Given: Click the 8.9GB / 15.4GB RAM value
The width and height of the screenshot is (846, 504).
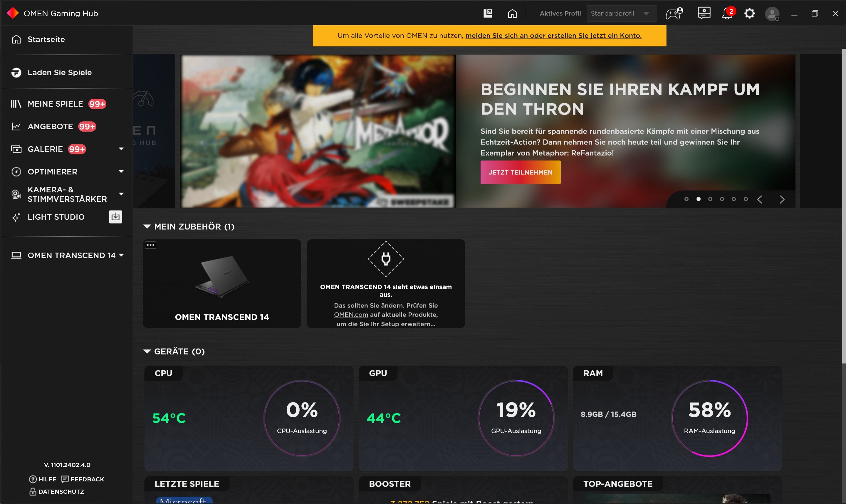Looking at the screenshot, I should click(x=608, y=414).
